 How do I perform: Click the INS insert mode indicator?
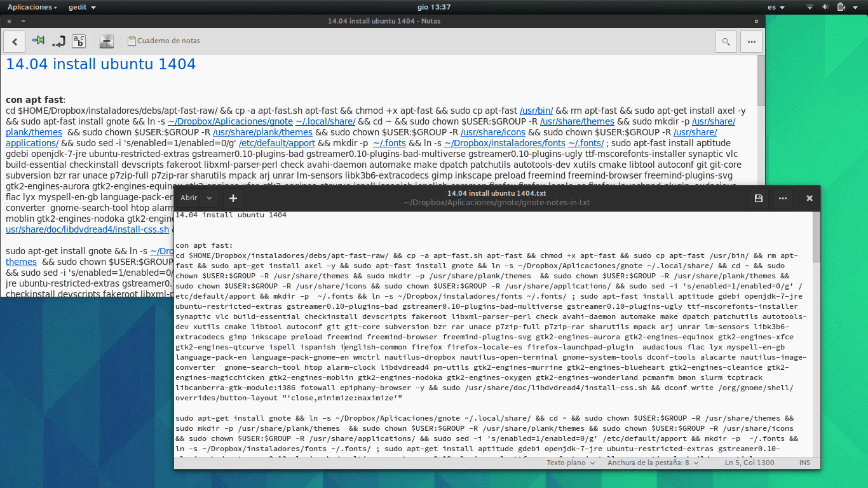click(804, 463)
